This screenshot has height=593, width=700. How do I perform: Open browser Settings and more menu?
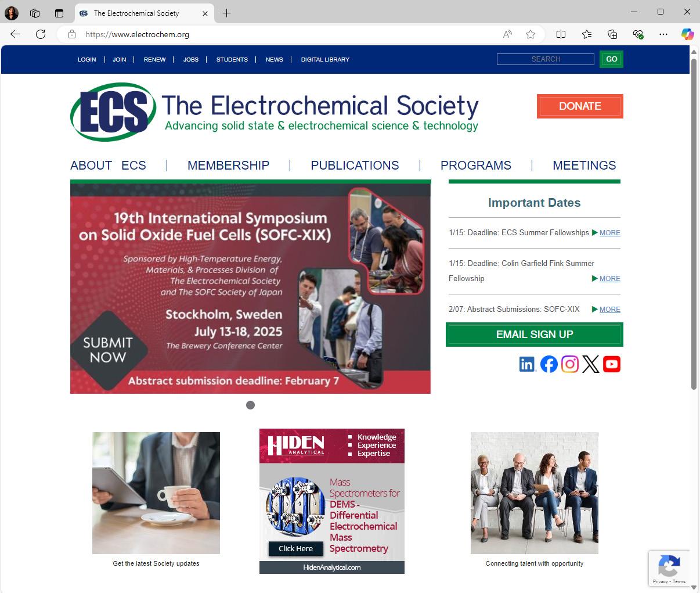coord(663,34)
